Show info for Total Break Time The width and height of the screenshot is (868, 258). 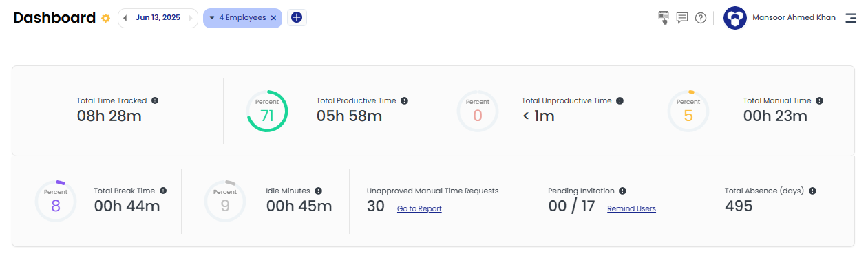(x=162, y=191)
